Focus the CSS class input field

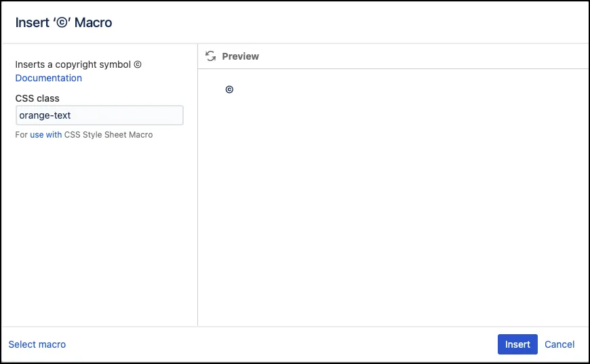[99, 115]
